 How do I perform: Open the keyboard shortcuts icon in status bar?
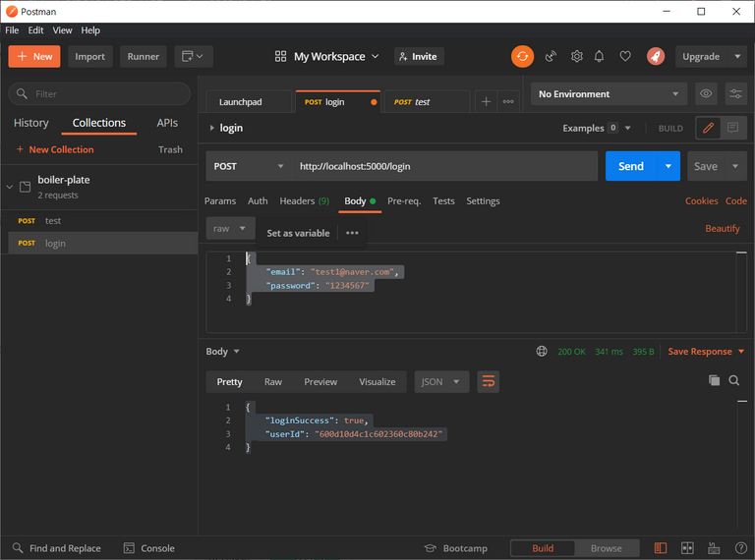[x=714, y=548]
